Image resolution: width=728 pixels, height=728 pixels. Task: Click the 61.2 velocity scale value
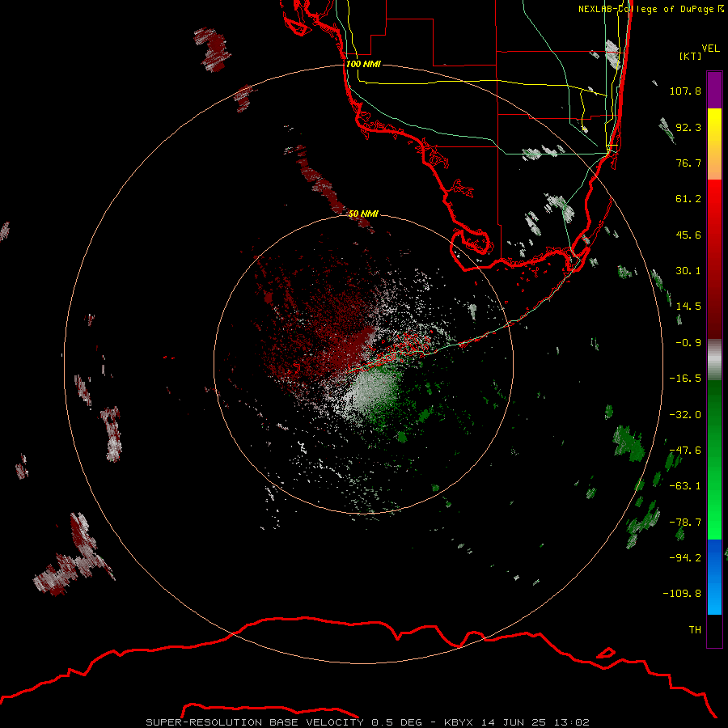pyautogui.click(x=688, y=199)
